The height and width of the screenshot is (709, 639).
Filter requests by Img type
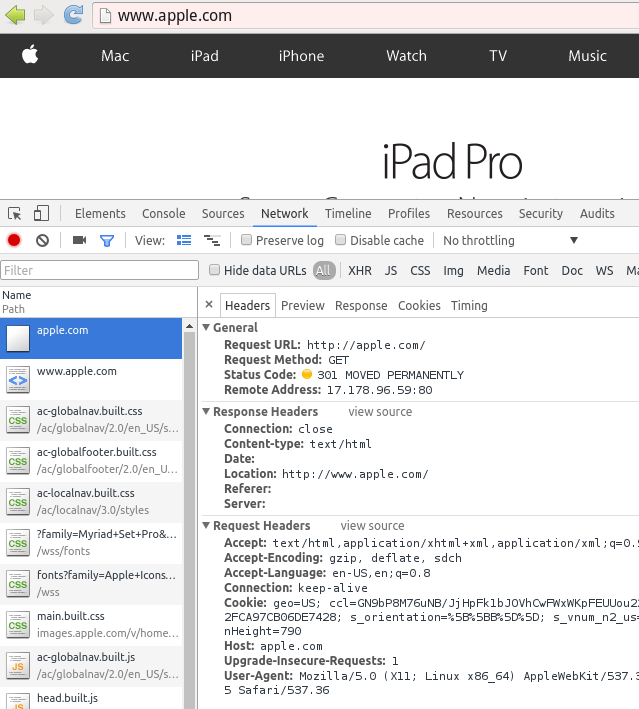(453, 270)
